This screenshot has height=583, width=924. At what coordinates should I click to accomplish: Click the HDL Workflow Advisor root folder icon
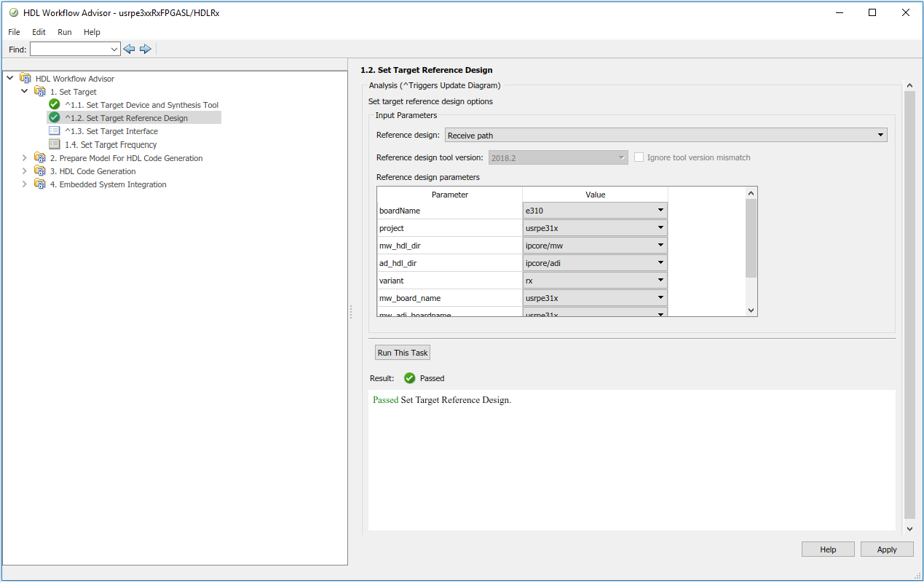(25, 79)
